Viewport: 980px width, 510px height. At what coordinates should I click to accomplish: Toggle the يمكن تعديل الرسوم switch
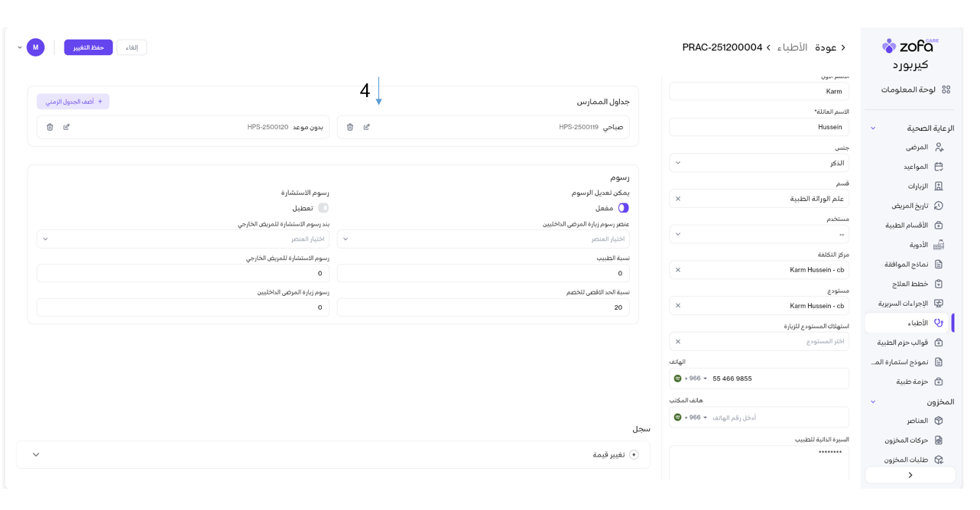point(623,208)
